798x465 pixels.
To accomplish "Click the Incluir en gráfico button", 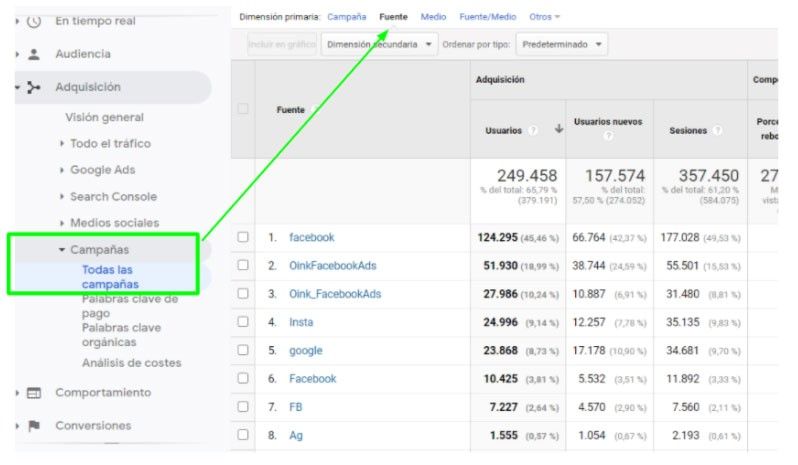I will tap(282, 44).
